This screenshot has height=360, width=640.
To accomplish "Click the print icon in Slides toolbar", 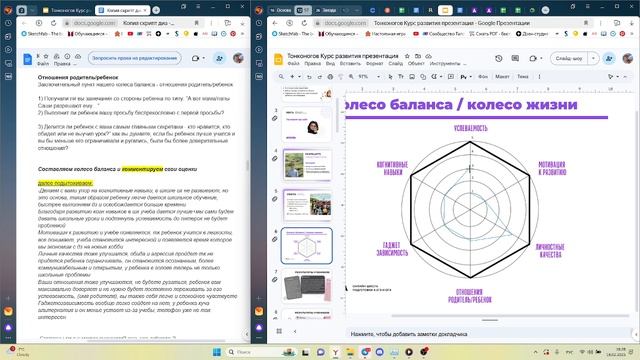I will click(x=330, y=76).
